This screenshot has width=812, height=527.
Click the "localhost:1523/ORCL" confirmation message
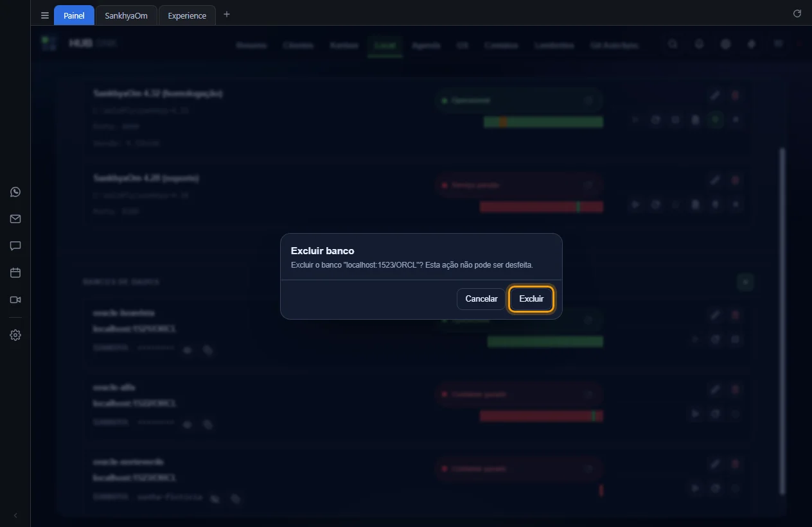tap(412, 264)
